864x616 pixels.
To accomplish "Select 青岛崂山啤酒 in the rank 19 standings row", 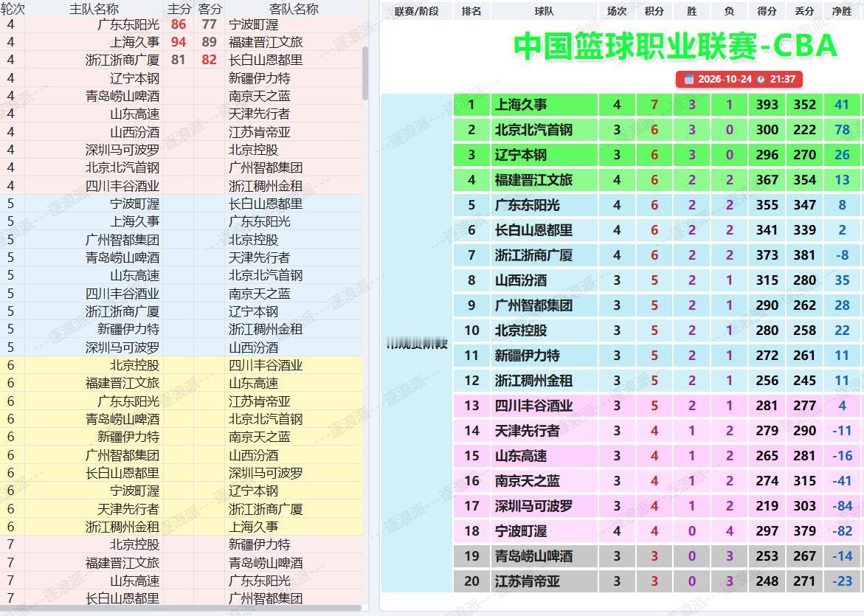I will click(x=533, y=556).
